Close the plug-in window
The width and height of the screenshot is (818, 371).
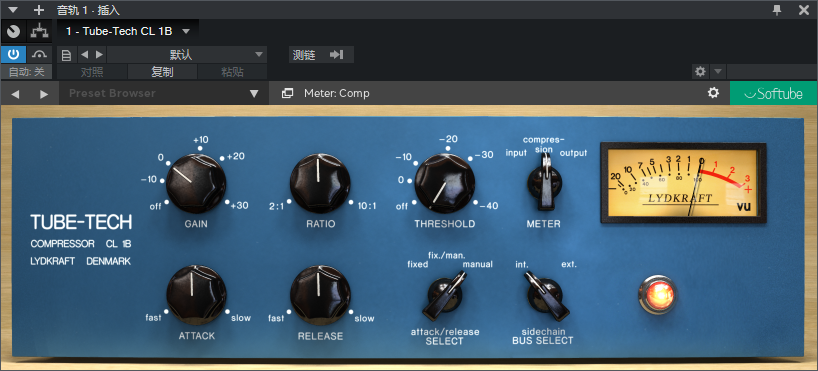click(804, 9)
